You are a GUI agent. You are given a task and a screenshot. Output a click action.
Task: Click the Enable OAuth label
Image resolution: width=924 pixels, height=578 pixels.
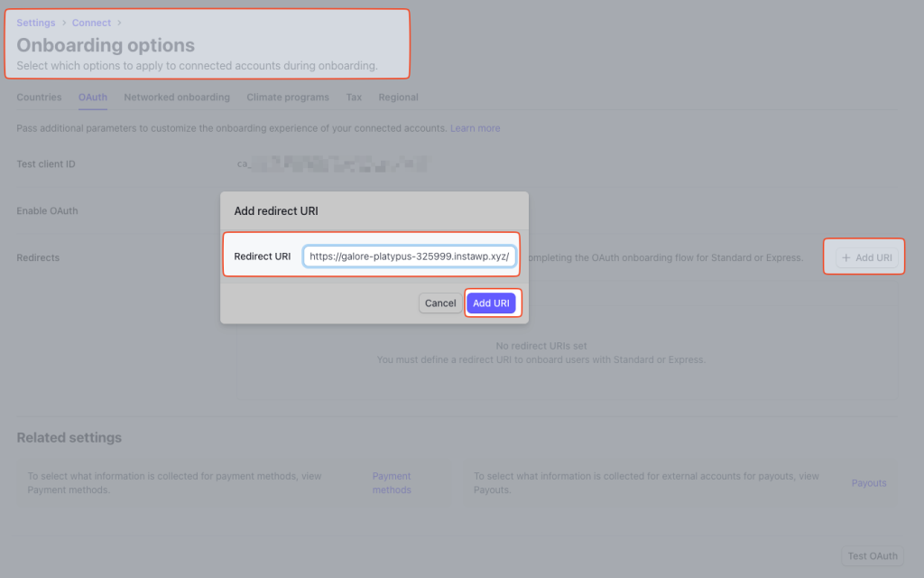[47, 210]
